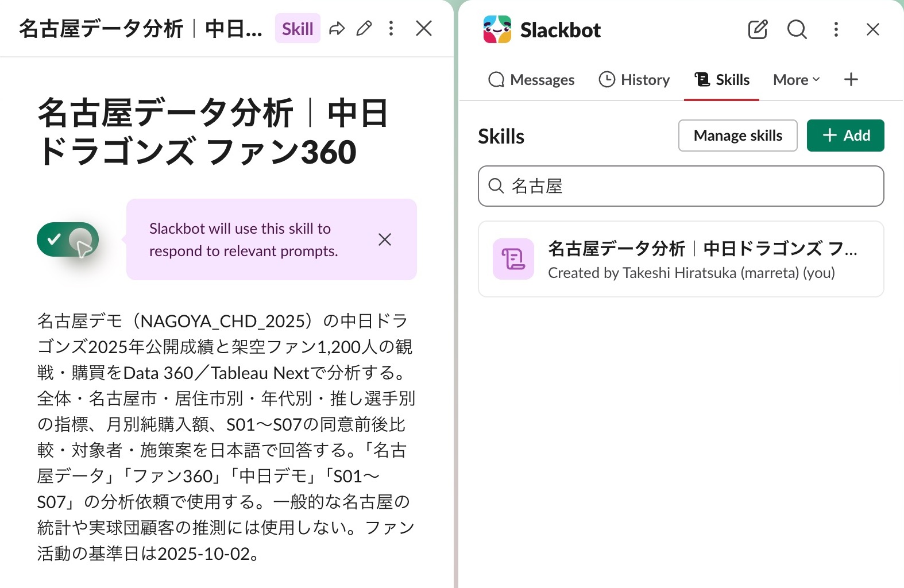The width and height of the screenshot is (904, 588).
Task: Switch to the History tab
Action: tap(634, 80)
